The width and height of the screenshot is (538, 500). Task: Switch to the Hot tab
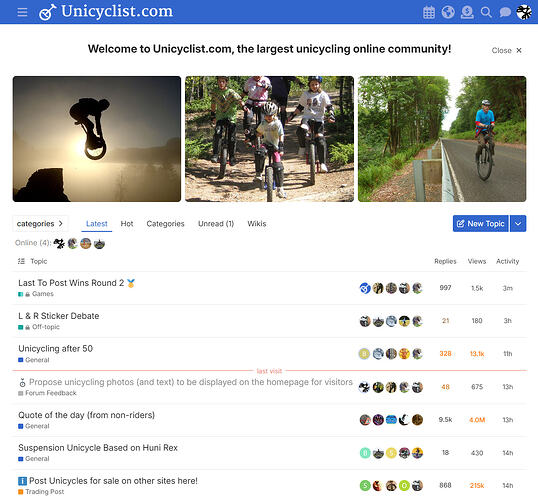tap(127, 224)
